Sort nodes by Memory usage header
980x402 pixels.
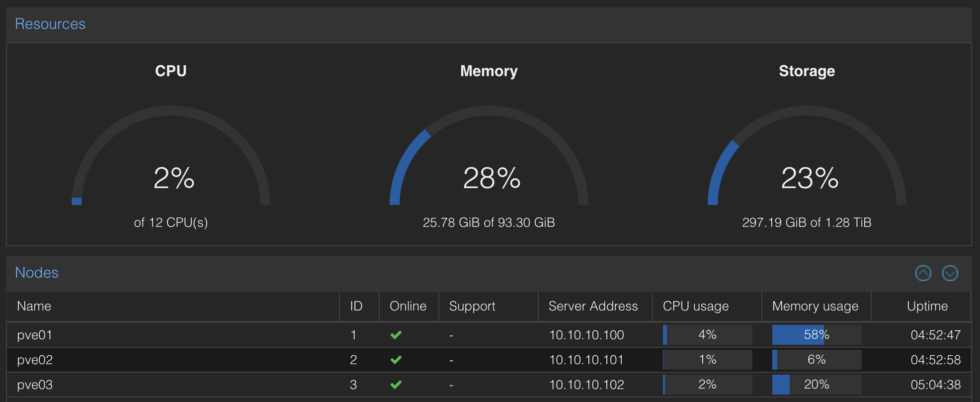point(815,306)
